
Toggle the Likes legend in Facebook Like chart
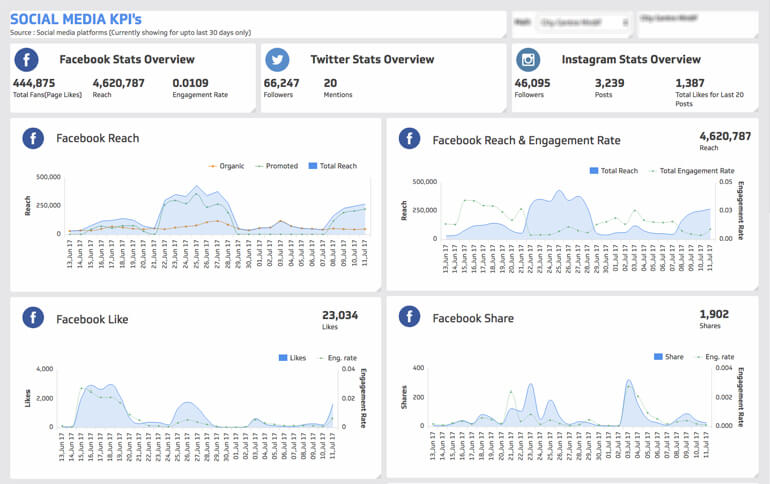tap(292, 358)
